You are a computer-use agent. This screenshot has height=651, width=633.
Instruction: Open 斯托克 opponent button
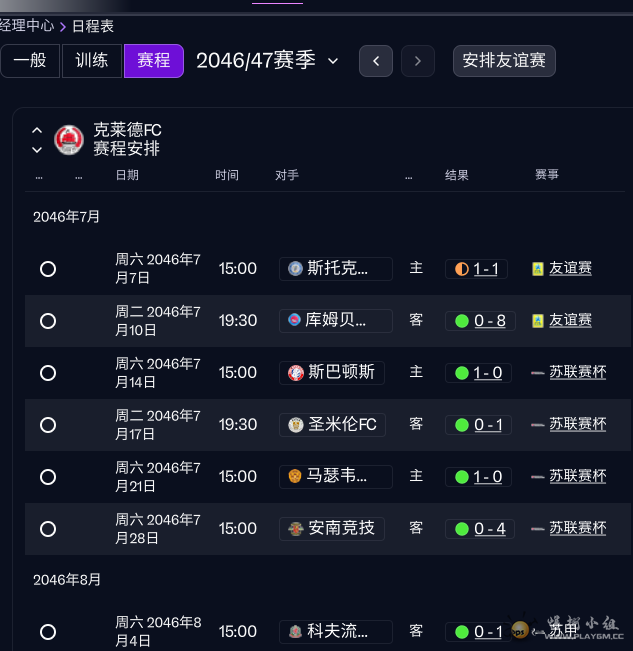[x=336, y=269]
